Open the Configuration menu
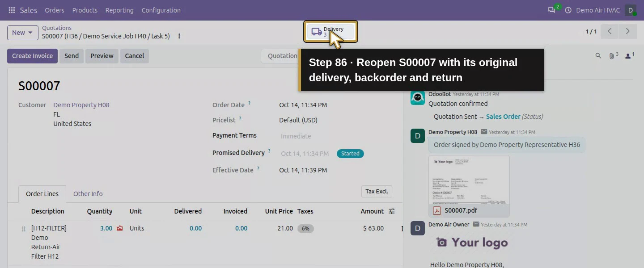Screen dimensions: 644x268 pyautogui.click(x=161, y=10)
